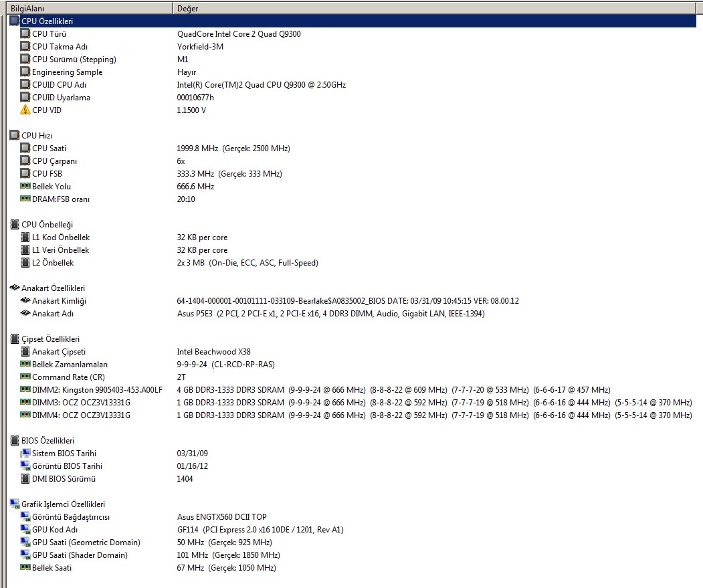703x588 pixels.
Task: Click the DRAM:FSB oranı memory icon
Action: (x=25, y=199)
